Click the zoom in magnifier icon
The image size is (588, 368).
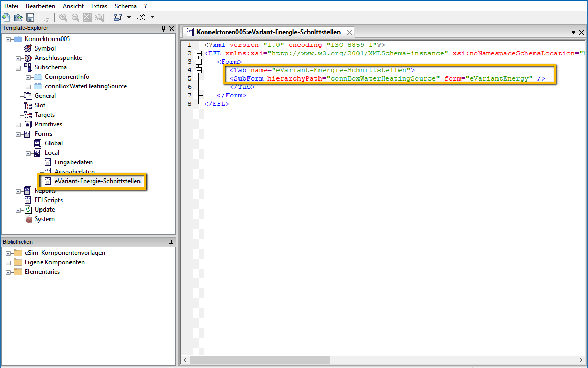tap(63, 17)
